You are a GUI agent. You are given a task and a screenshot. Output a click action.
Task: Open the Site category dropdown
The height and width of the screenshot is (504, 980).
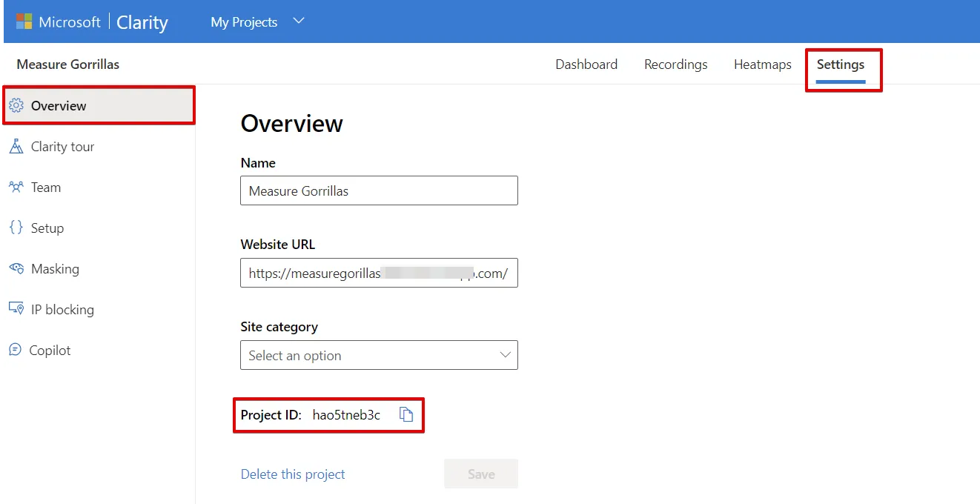(379, 355)
